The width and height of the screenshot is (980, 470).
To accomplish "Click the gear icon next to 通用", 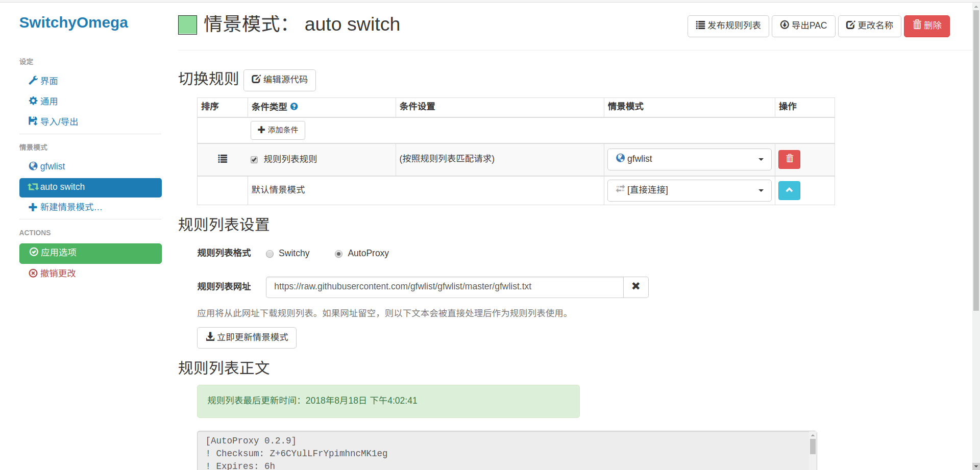I will pyautogui.click(x=33, y=101).
